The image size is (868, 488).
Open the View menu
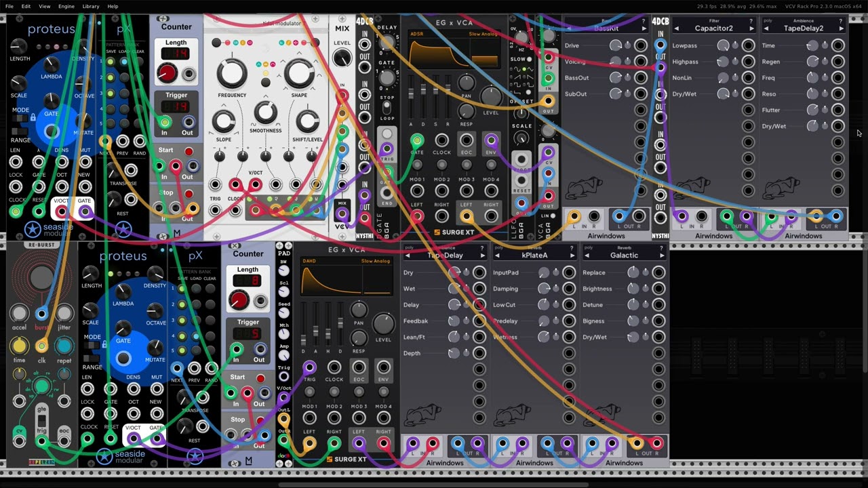(44, 6)
